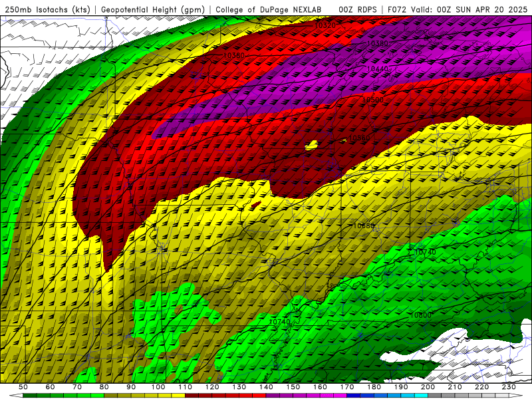Click the 10380 label inside the red band

tap(234, 55)
